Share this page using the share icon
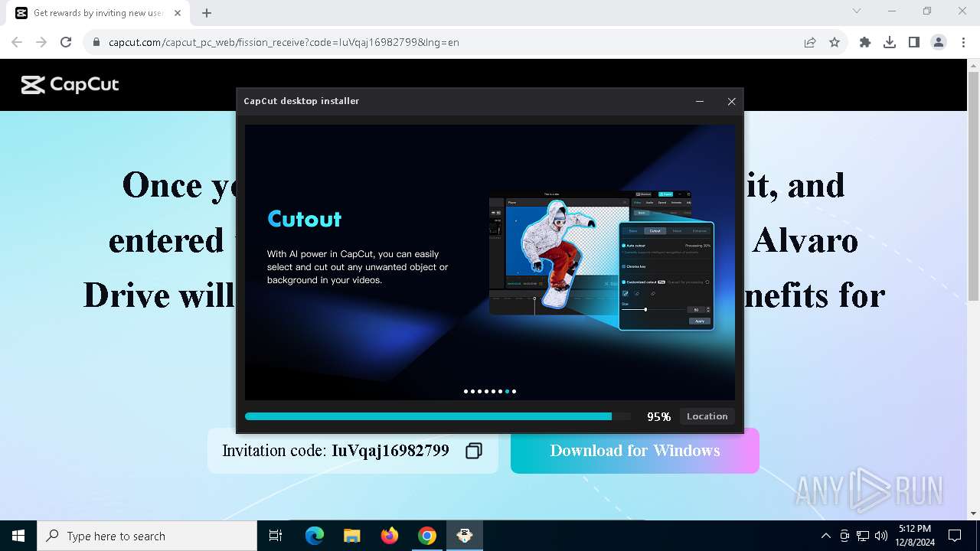The height and width of the screenshot is (551, 980). (x=810, y=42)
